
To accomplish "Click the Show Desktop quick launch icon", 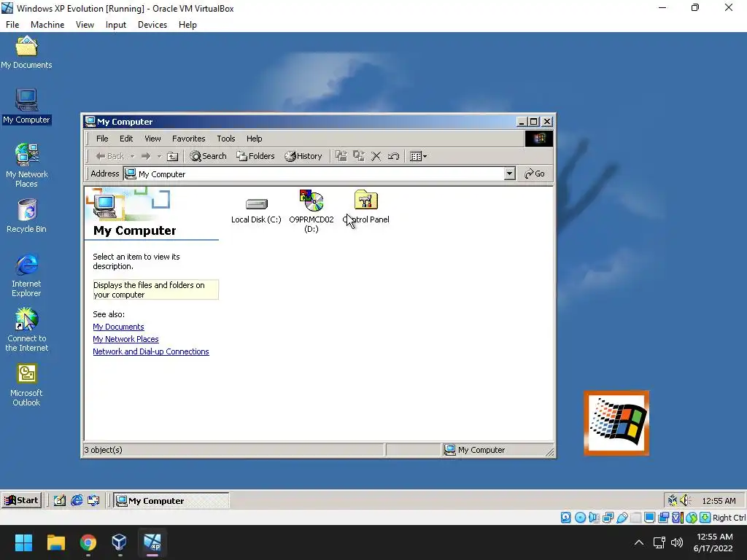I will [60, 500].
